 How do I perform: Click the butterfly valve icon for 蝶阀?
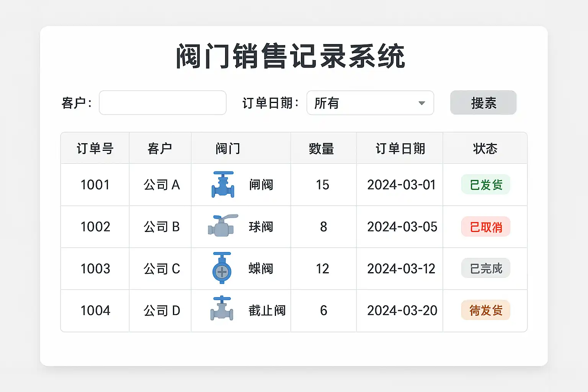tap(222, 268)
